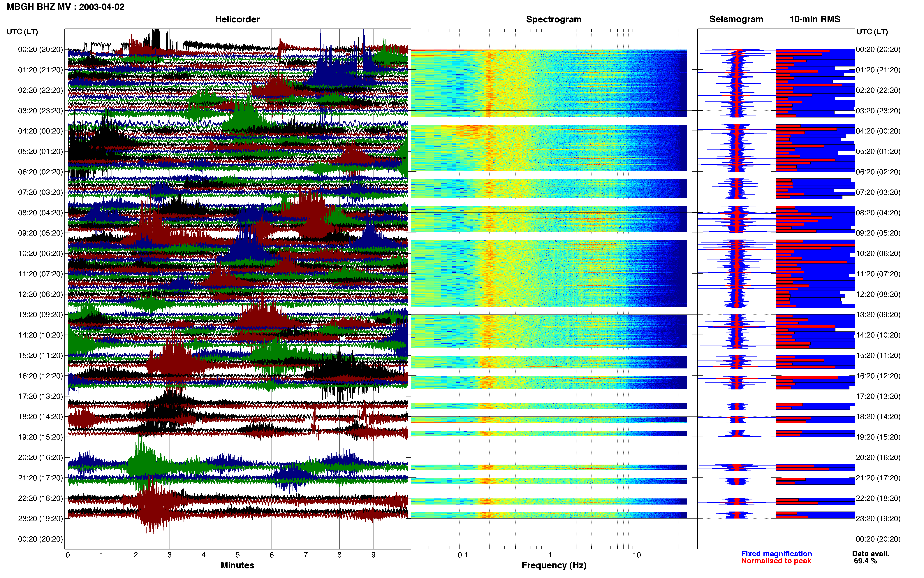The height and width of the screenshot is (578, 924).
Task: Select the "Helicorder" panel heading
Action: coord(237,19)
